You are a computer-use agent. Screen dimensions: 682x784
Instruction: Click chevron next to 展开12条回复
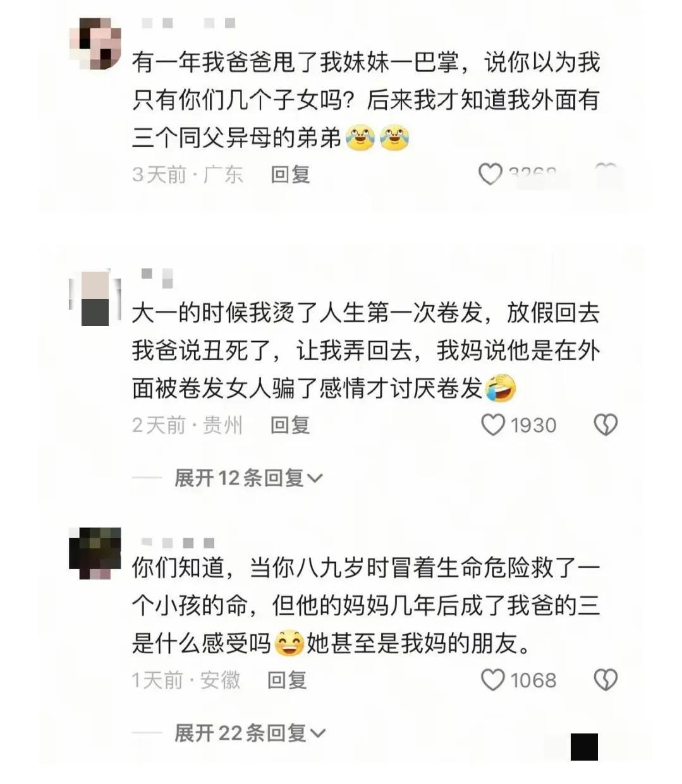coord(314,479)
